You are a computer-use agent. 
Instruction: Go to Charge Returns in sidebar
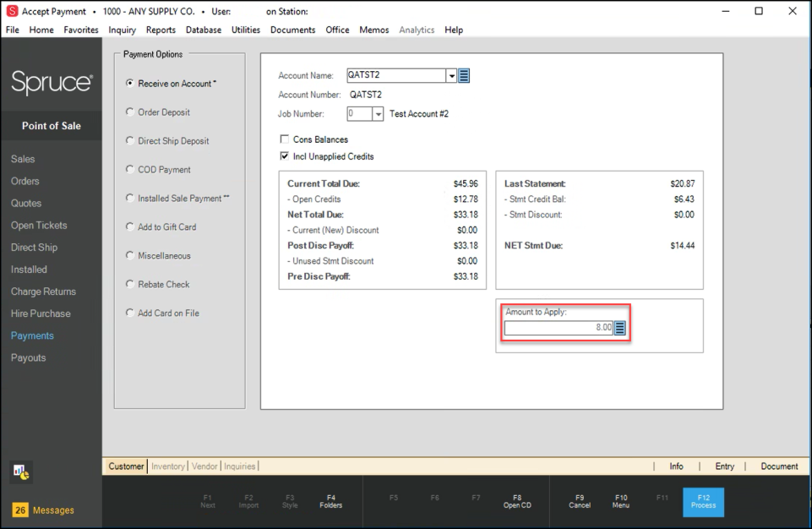pos(43,292)
